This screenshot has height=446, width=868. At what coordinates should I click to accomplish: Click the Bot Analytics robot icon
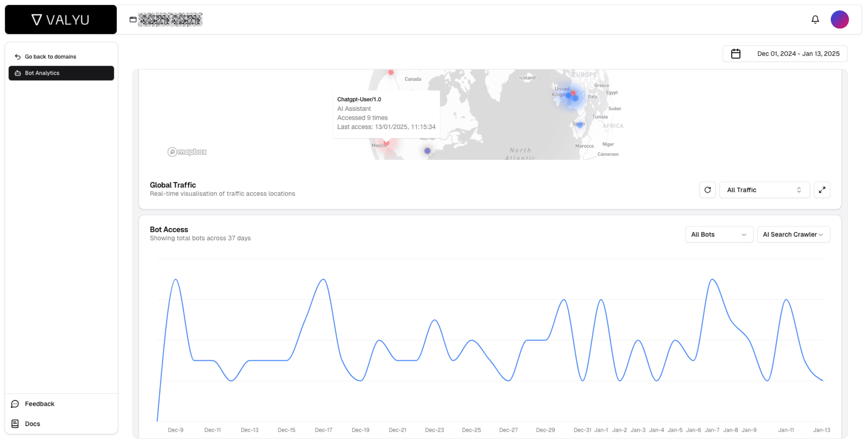pyautogui.click(x=18, y=73)
